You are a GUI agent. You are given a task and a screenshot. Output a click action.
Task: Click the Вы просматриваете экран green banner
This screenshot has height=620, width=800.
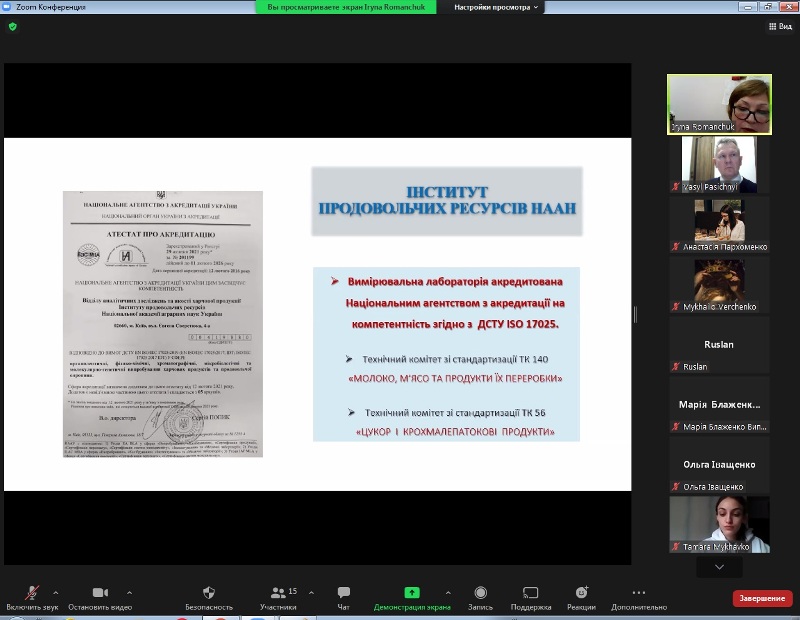click(x=346, y=7)
